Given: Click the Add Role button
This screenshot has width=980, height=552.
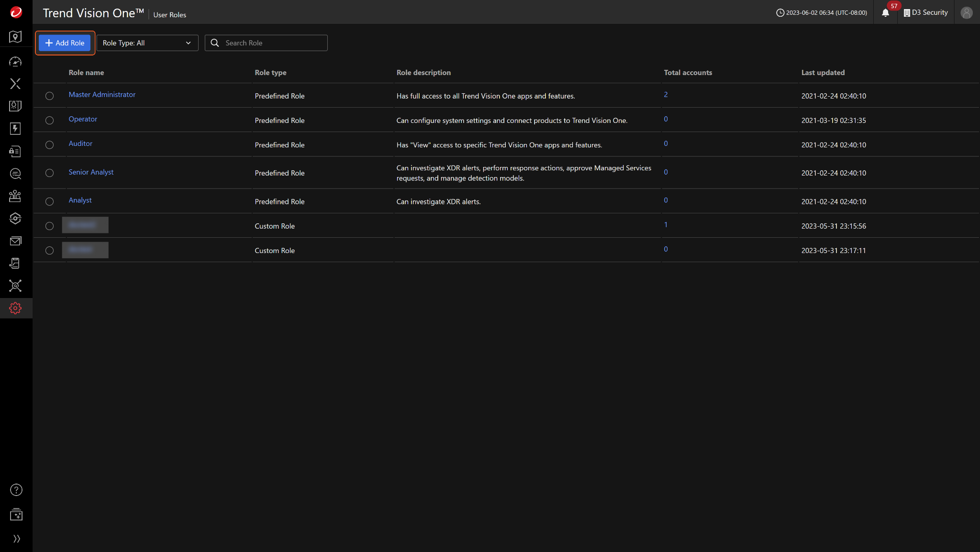Looking at the screenshot, I should pyautogui.click(x=65, y=43).
